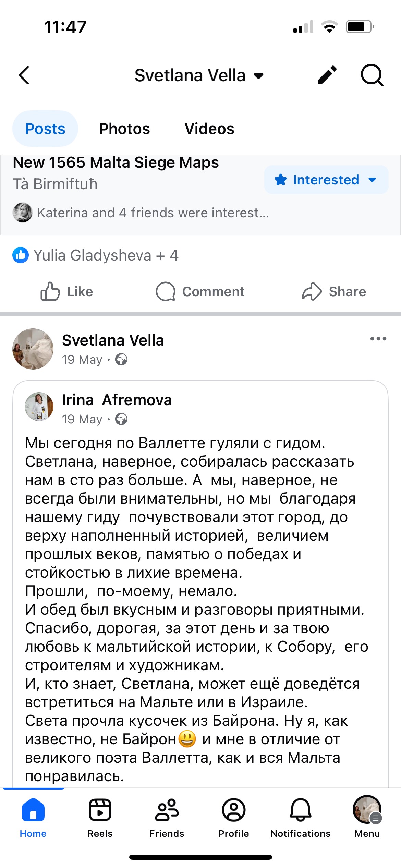The height and width of the screenshot is (868, 401).
Task: Open the post options three-dot menu
Action: pos(377,339)
